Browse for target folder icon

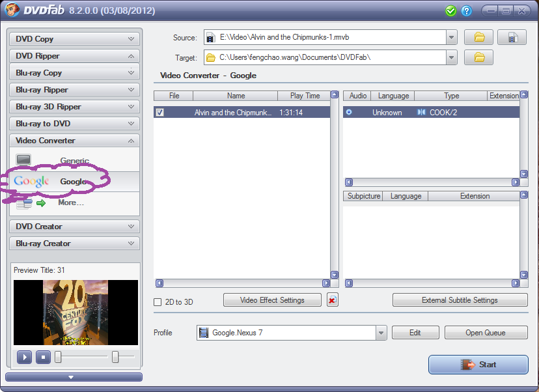479,57
